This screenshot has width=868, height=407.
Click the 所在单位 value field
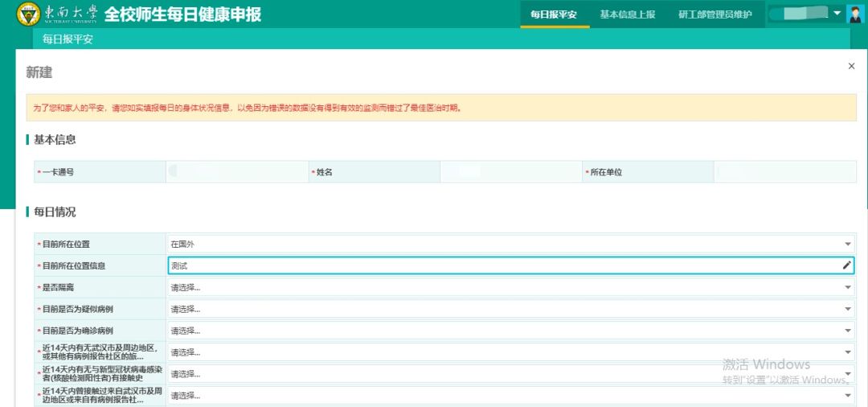785,171
